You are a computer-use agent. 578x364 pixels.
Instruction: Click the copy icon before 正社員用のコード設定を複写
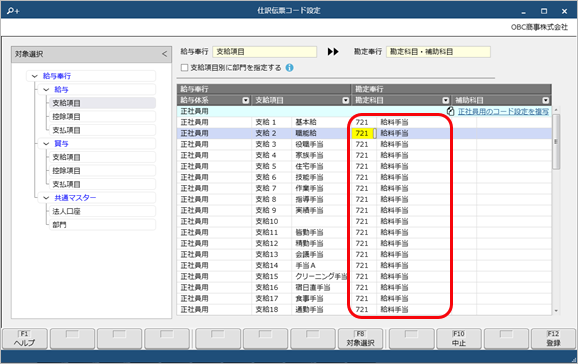tap(450, 111)
